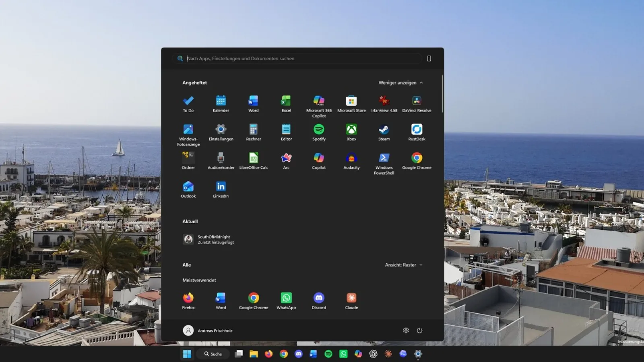
Task: Open Word under Meistverwendet
Action: tap(221, 301)
